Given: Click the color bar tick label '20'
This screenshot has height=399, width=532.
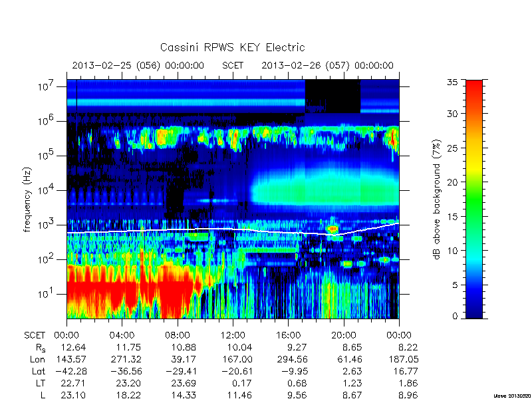Looking at the screenshot, I should (452, 182).
